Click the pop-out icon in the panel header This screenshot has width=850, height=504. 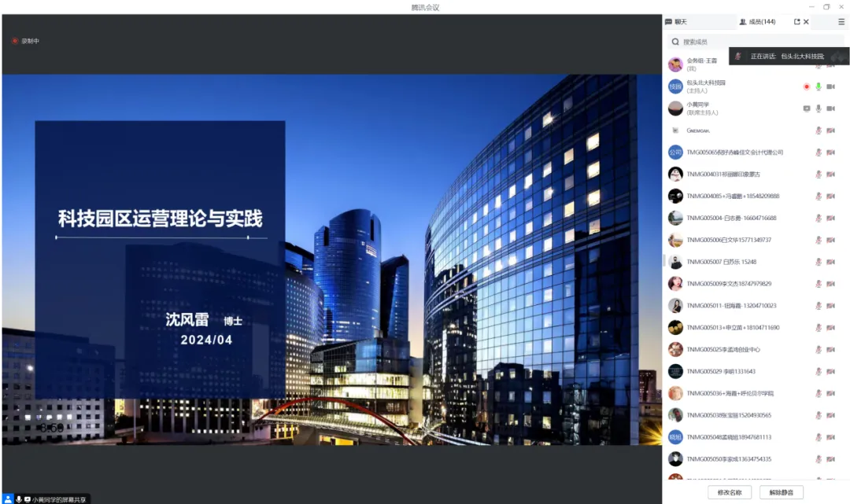[797, 22]
